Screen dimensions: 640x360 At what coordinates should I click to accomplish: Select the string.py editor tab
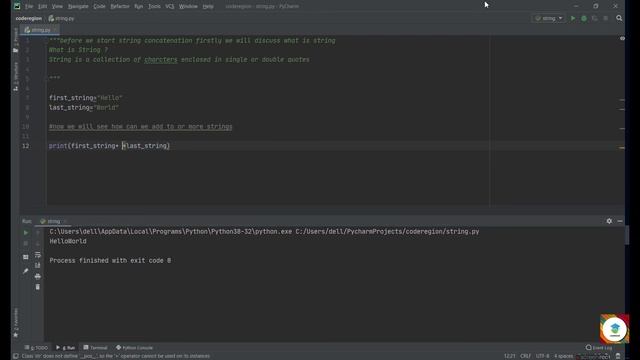click(x=40, y=30)
